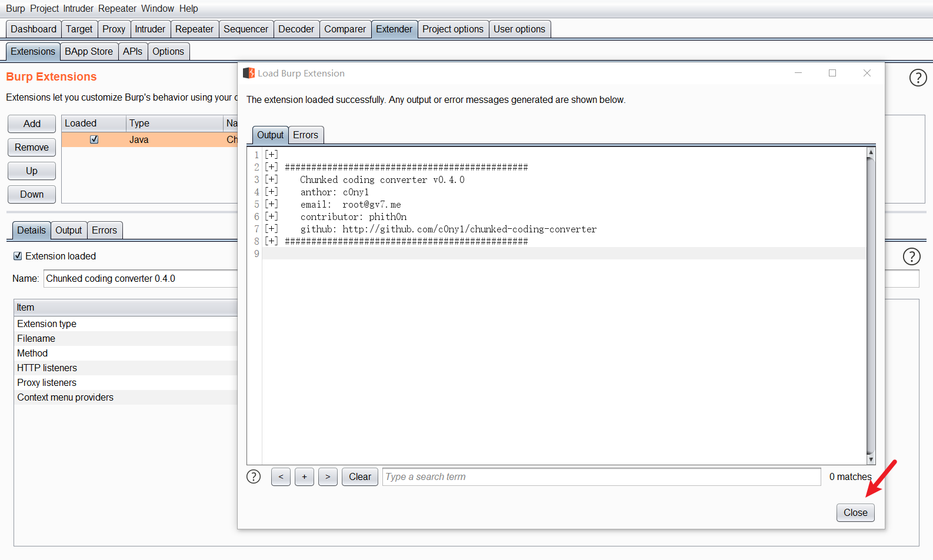Viewport: 933px width, 560px height.
Task: Open the Intruder menu in menu bar
Action: click(x=78, y=8)
